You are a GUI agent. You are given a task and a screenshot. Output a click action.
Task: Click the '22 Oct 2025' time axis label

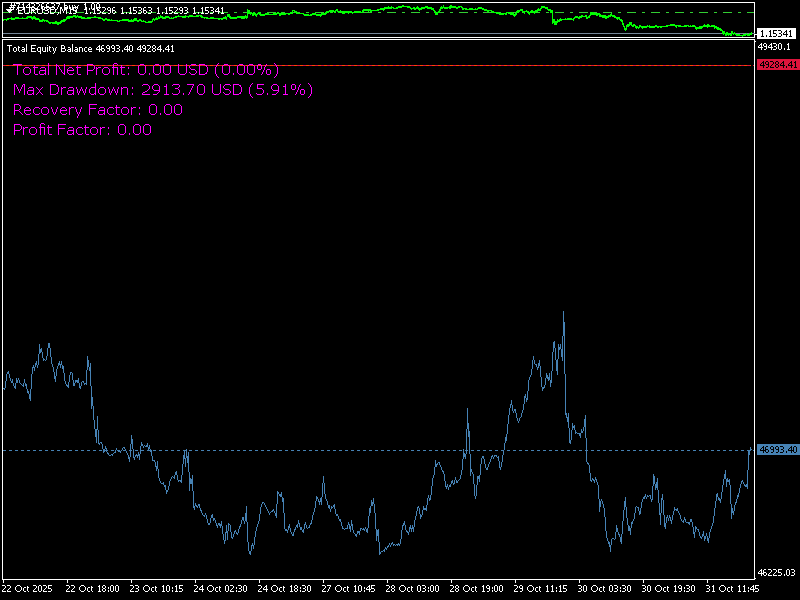[28, 589]
